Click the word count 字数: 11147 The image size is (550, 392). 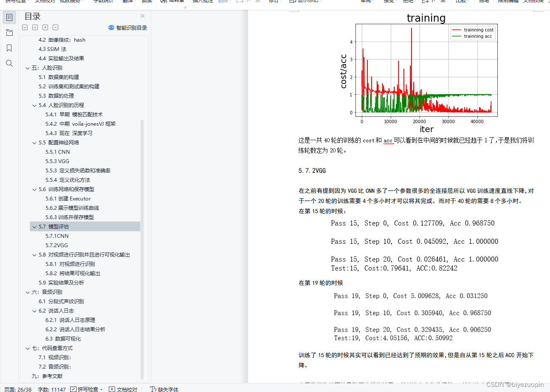tap(52, 389)
